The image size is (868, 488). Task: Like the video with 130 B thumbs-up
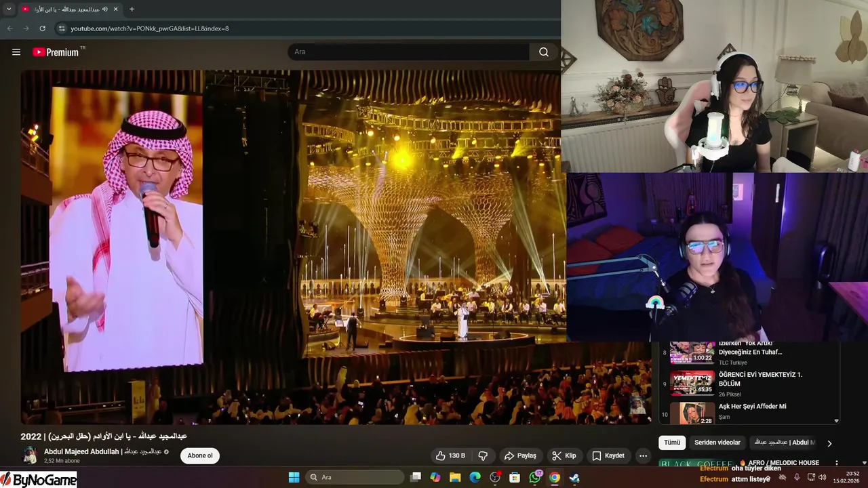point(451,455)
